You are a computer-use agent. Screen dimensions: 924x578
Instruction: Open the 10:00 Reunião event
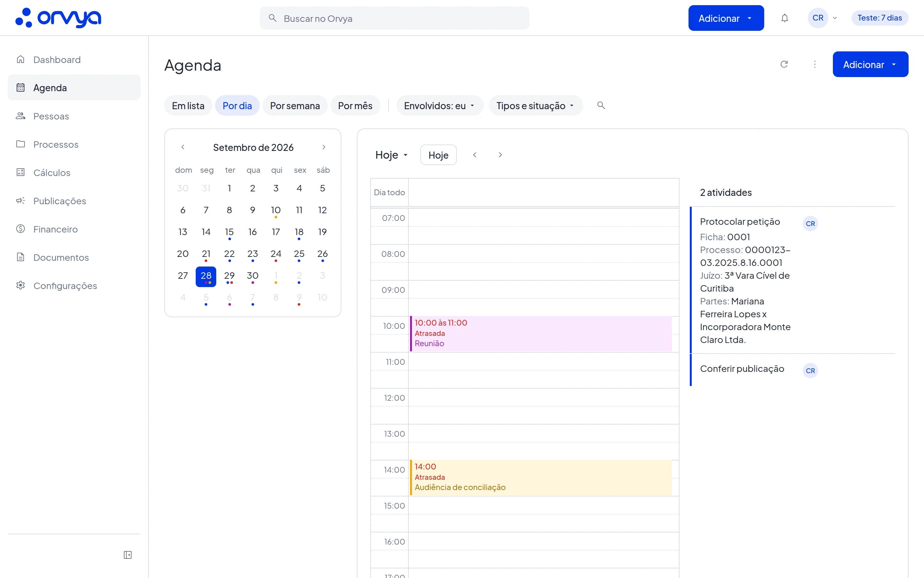pyautogui.click(x=541, y=333)
